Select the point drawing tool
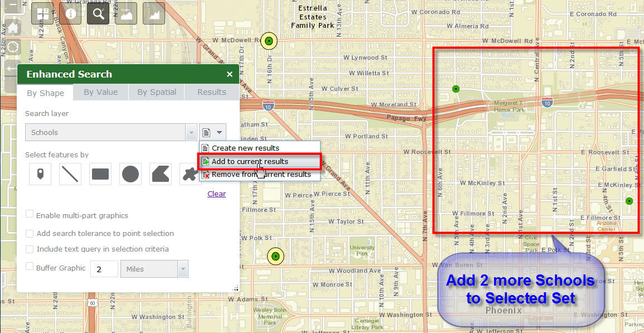Screen dimensions: 644x333 pos(40,174)
